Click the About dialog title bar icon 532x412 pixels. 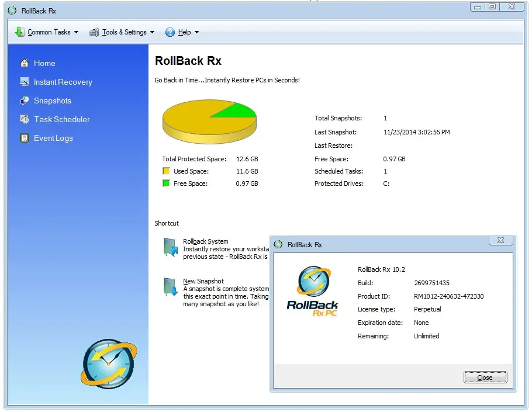coord(278,244)
